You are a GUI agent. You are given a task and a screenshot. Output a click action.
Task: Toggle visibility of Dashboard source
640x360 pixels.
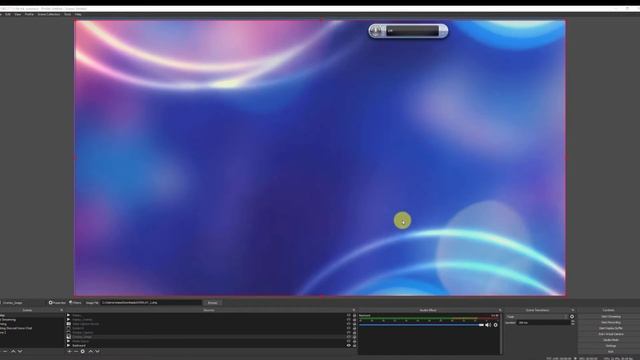coord(349,345)
